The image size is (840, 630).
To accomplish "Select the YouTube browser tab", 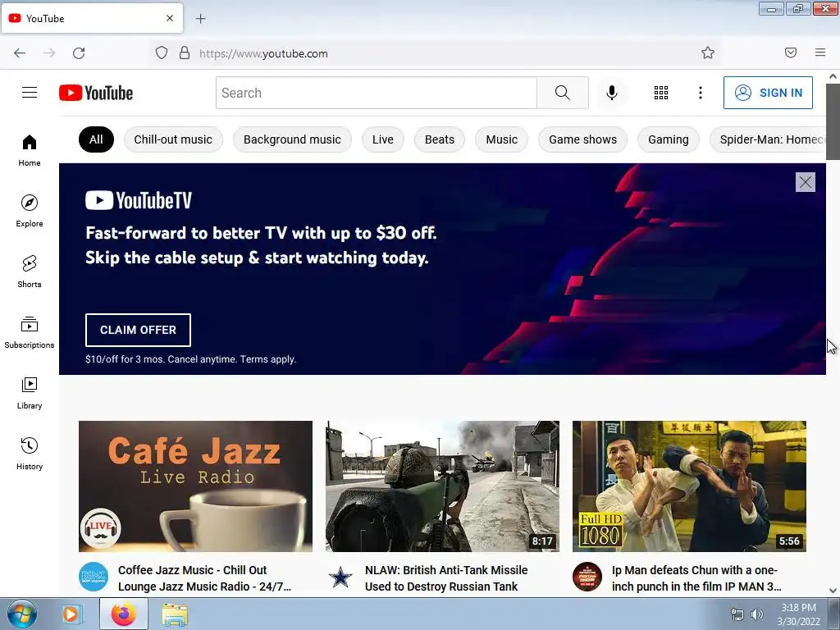I will pos(92,18).
